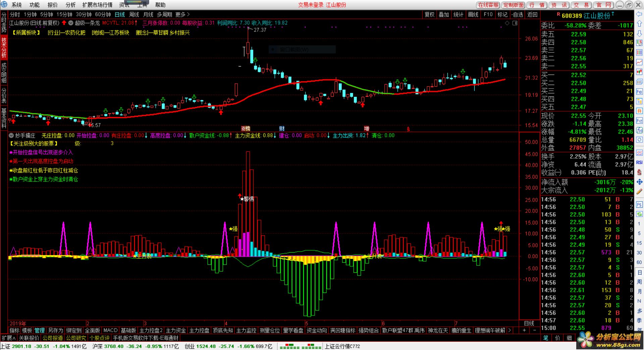Screen dimensions: 644x350
Task: Switch to 15-minute period in right toolbar
Action: pos(639,243)
